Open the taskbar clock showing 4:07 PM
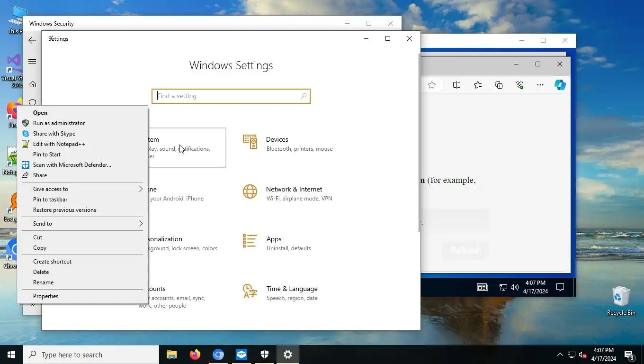This screenshot has height=364, width=644. pos(603,355)
